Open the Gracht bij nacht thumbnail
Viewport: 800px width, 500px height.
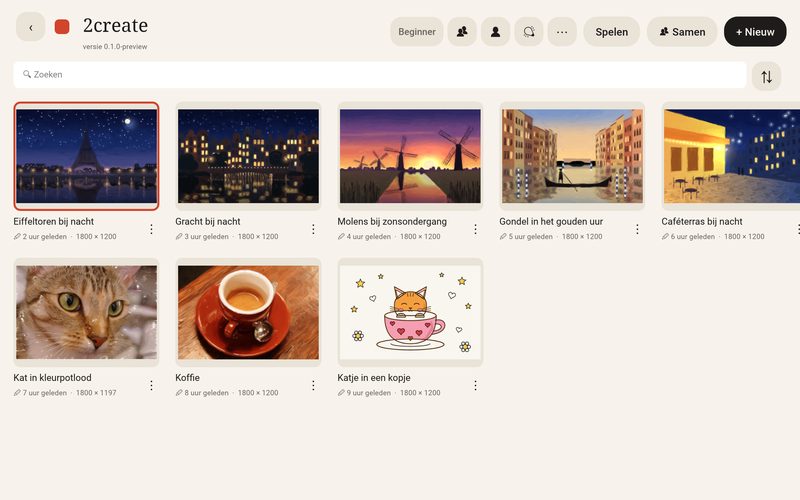pos(248,156)
